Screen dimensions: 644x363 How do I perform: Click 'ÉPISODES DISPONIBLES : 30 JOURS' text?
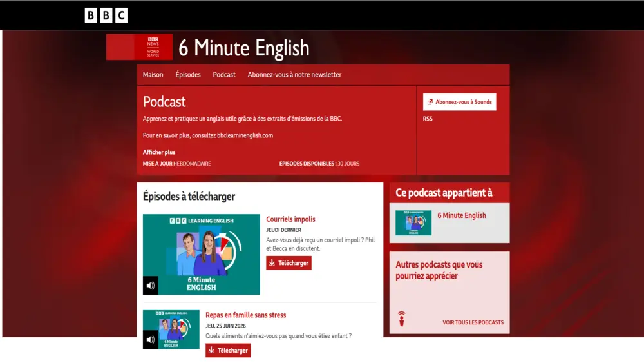(319, 164)
